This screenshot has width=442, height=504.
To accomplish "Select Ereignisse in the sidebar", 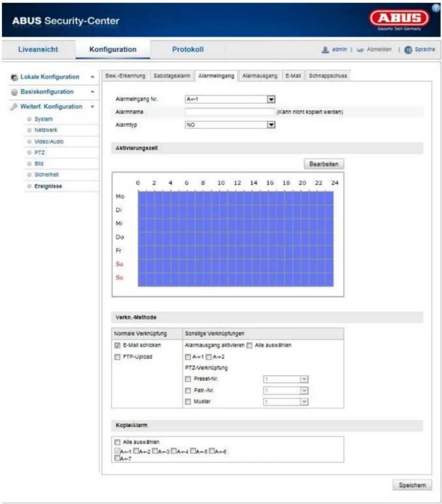I will 48,186.
